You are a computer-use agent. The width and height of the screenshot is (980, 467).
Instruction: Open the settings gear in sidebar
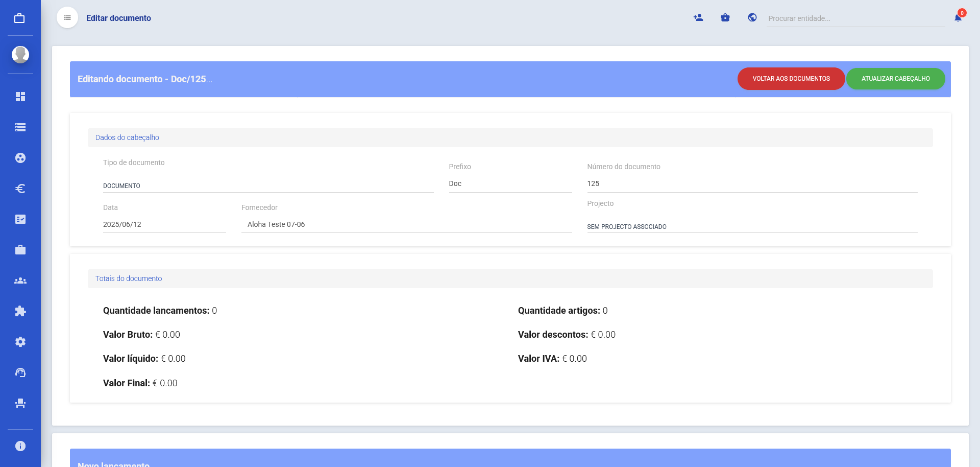(x=20, y=342)
